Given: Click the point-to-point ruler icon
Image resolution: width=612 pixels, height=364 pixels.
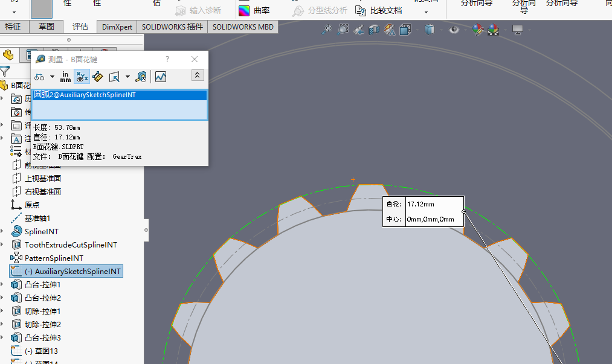Looking at the screenshot, I should [x=98, y=77].
